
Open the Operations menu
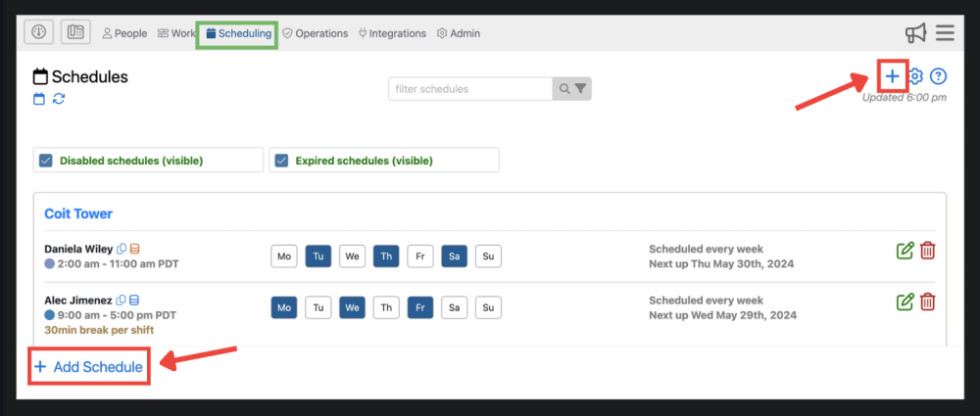pyautogui.click(x=315, y=33)
